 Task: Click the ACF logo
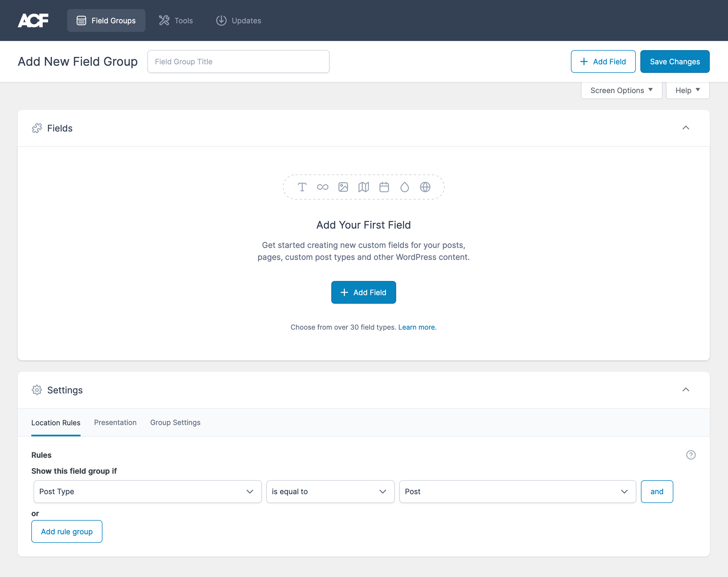(x=33, y=20)
